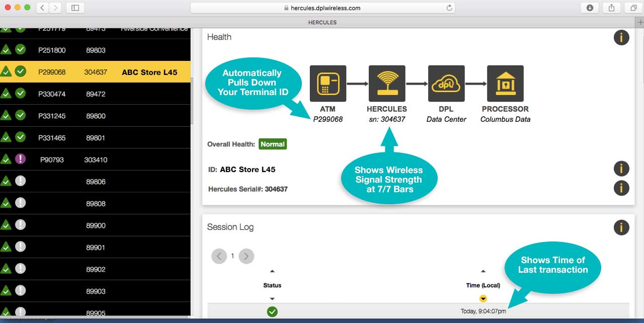
Task: Click serial number 89472
Action: (96, 94)
